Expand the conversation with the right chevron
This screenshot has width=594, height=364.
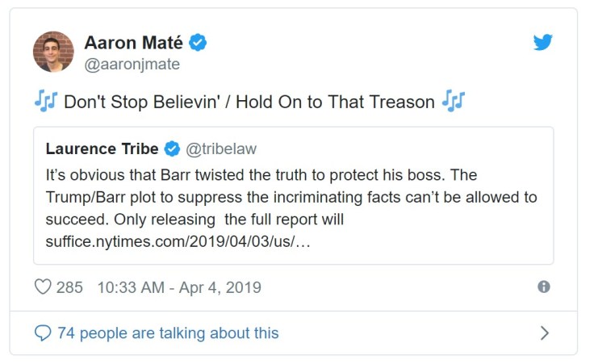pyautogui.click(x=544, y=333)
